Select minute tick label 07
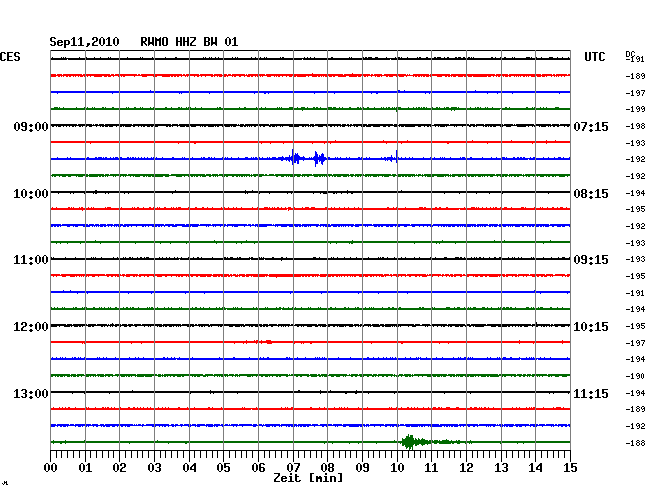650x494 pixels. point(293,467)
